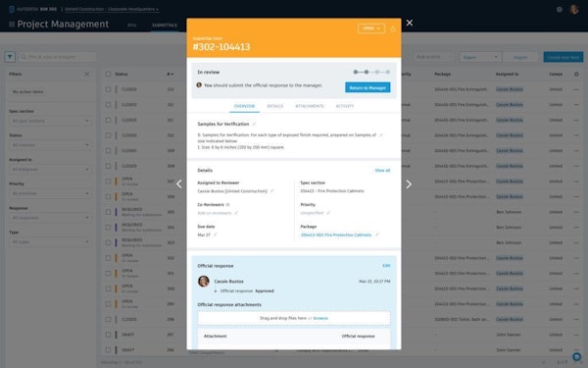This screenshot has height=368, width=588.
Task: Switch to the Attachments tab
Action: pyautogui.click(x=310, y=106)
